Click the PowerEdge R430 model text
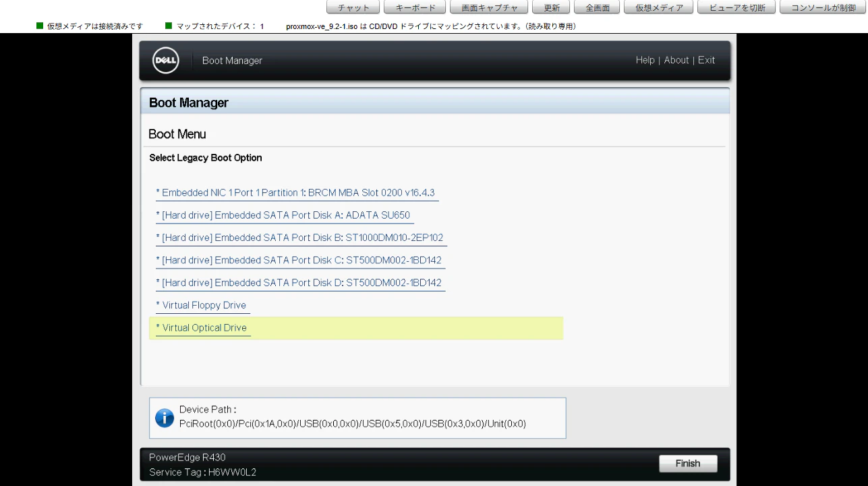The image size is (868, 486). click(x=187, y=458)
